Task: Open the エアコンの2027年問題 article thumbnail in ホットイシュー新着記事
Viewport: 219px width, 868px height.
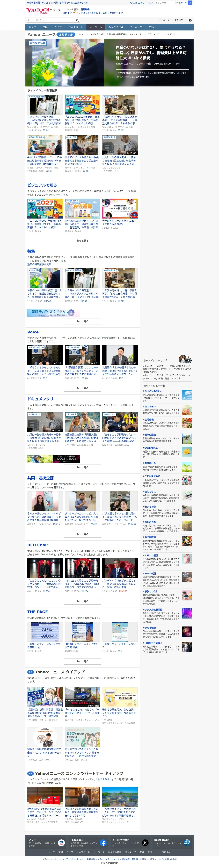Action: coord(82,105)
